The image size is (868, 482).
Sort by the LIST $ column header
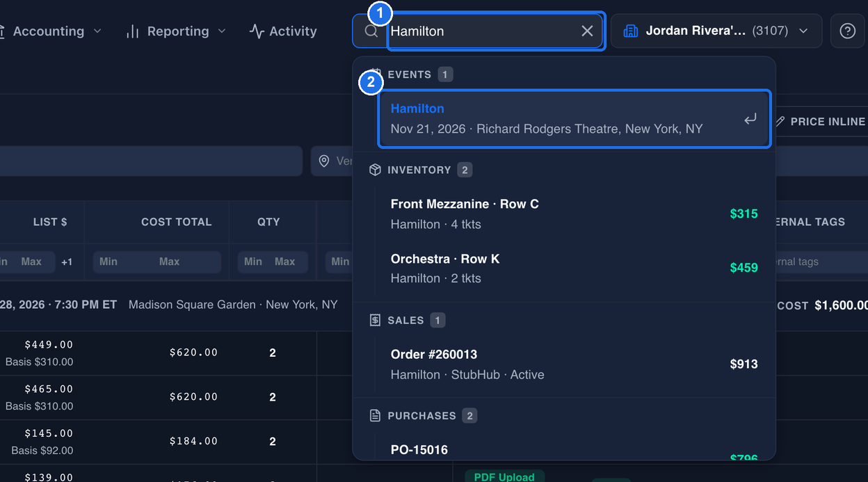(50, 222)
